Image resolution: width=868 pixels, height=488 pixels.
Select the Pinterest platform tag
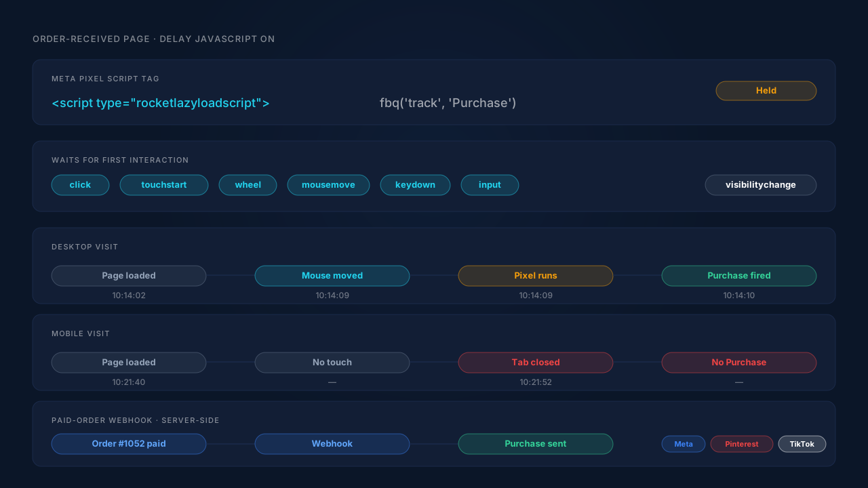pos(742,444)
